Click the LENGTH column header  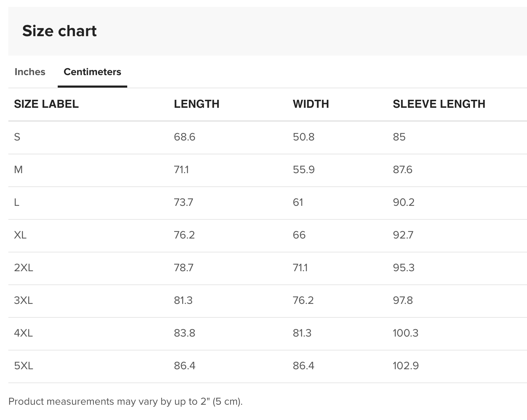196,104
